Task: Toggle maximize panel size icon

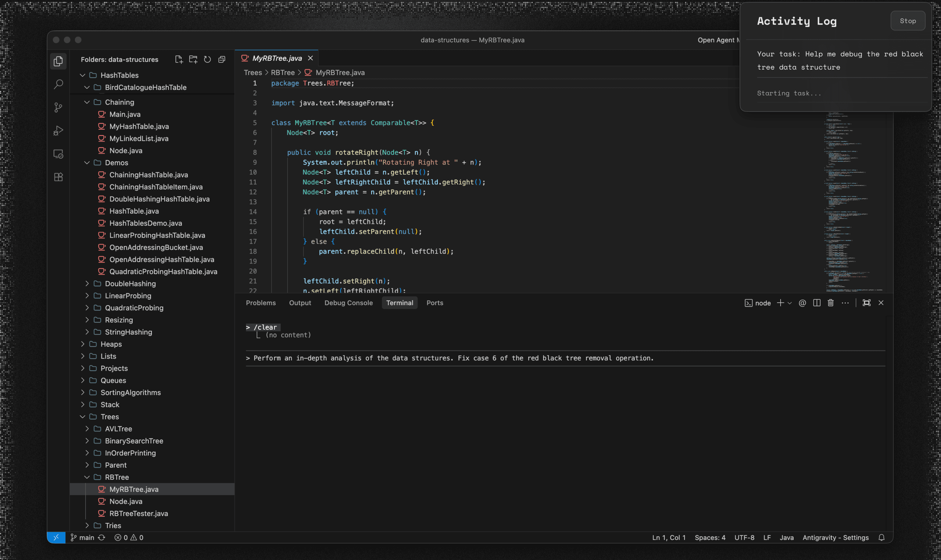Action: [866, 303]
